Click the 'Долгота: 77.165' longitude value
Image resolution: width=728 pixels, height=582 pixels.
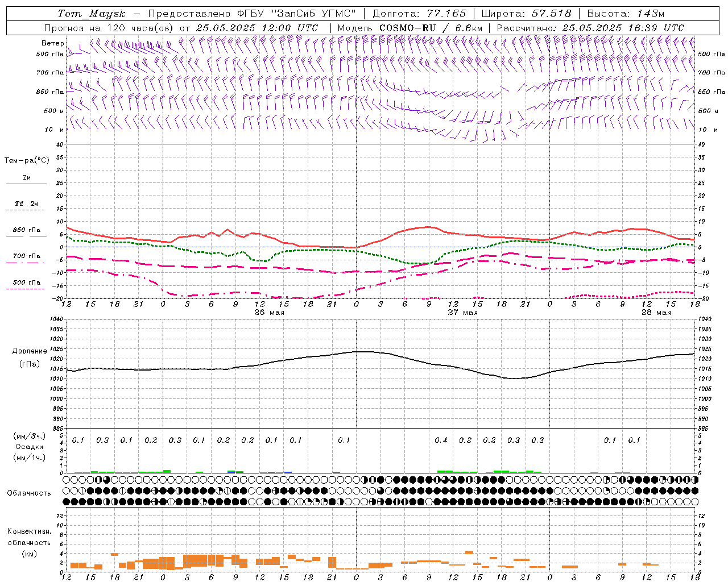(419, 14)
